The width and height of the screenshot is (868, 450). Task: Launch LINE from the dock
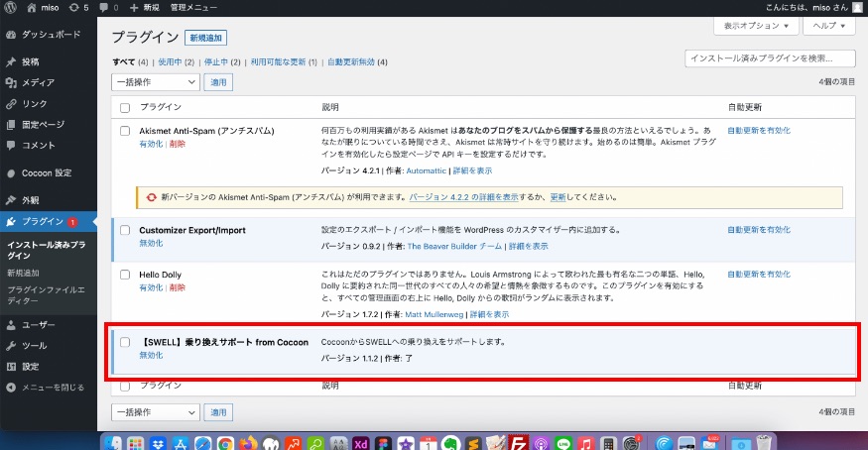563,443
